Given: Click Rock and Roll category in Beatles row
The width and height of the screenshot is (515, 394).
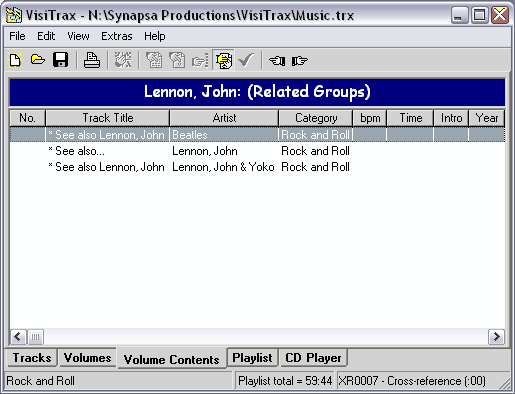Looking at the screenshot, I should pyautogui.click(x=315, y=135).
